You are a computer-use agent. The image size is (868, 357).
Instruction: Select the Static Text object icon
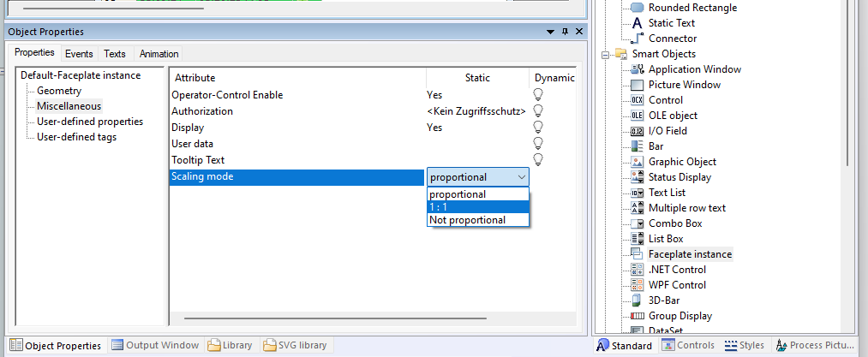pos(638,23)
